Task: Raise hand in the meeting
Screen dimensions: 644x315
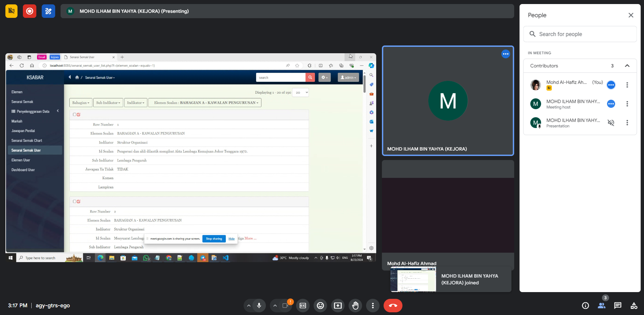Action: [355, 306]
